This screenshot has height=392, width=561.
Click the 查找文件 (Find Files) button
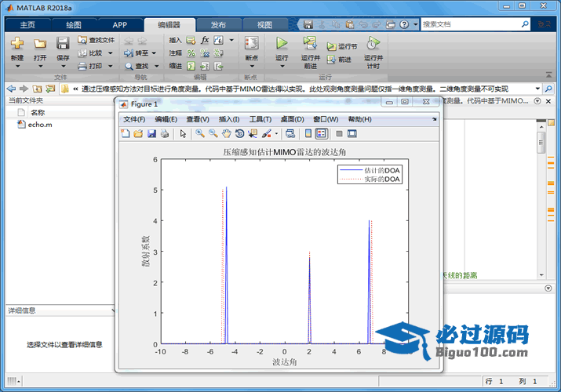[96, 40]
